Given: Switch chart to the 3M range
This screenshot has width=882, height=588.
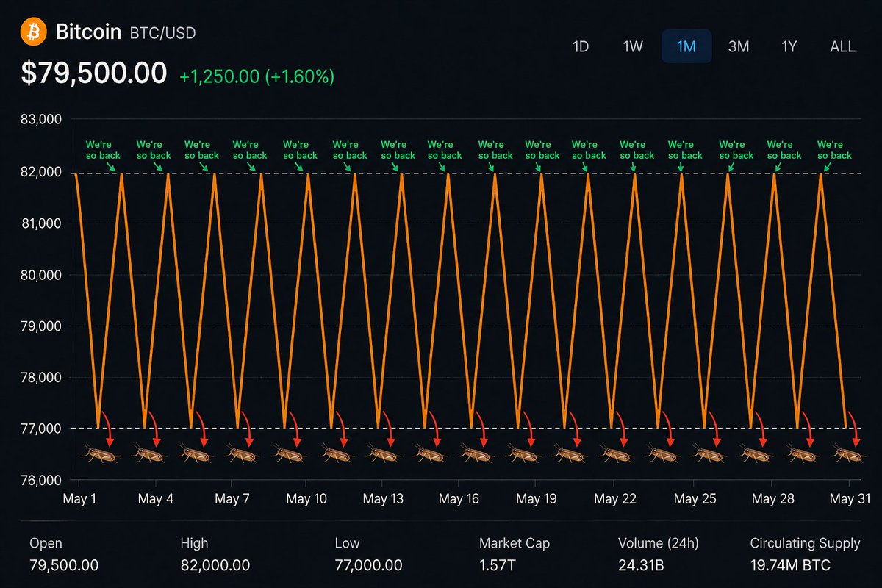Looking at the screenshot, I should (x=738, y=46).
